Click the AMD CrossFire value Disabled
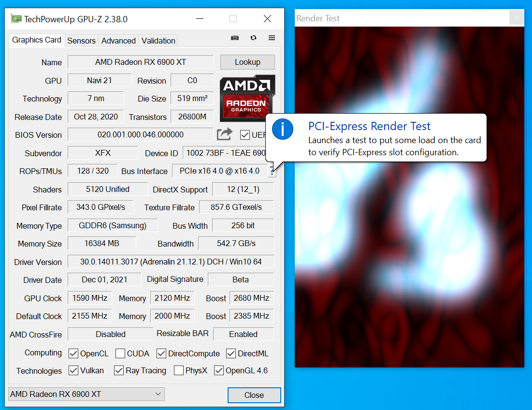532x410 pixels. coord(111,334)
